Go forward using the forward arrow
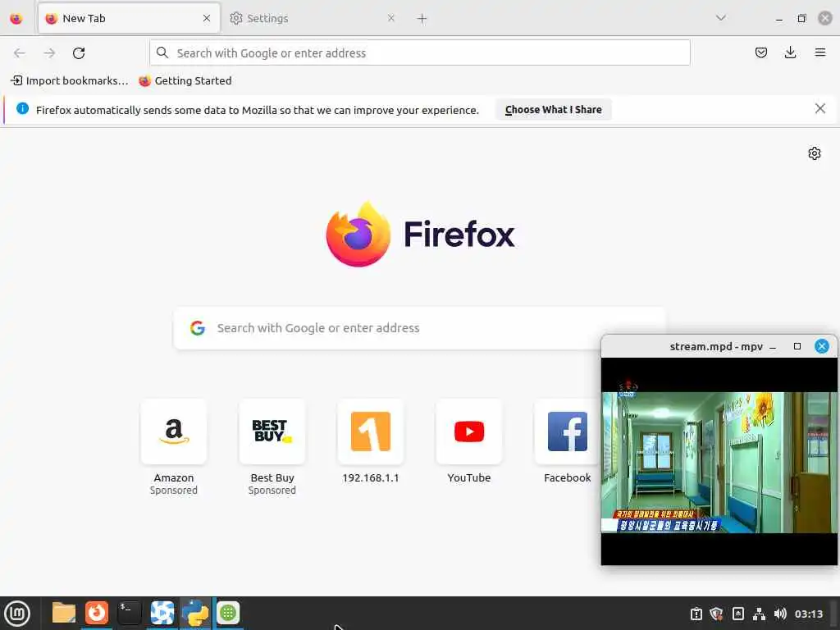This screenshot has width=840, height=630. pos(49,53)
